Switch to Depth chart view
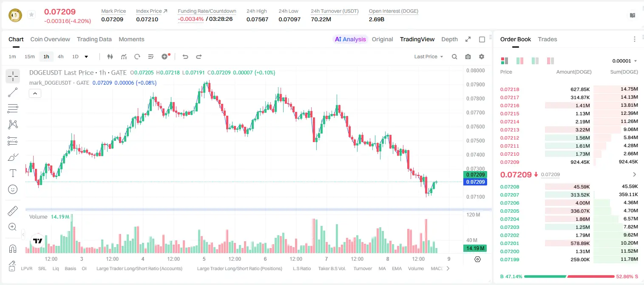The width and height of the screenshot is (644, 285). click(x=449, y=39)
